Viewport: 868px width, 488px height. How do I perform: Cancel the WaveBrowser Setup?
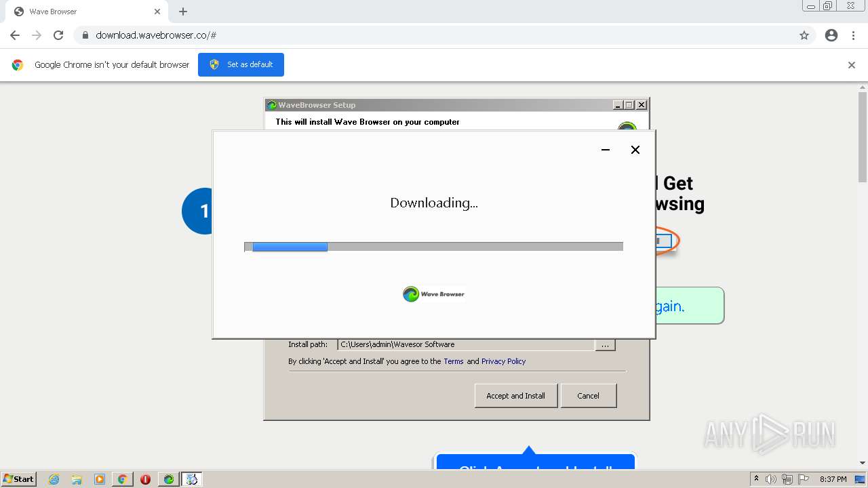[x=588, y=396]
